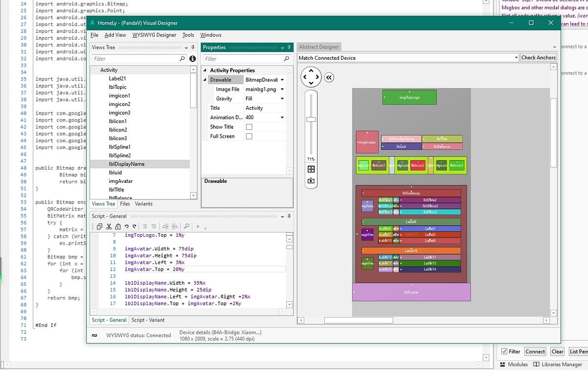This screenshot has height=370, width=588.
Task: Click the Check Anchors button
Action: tap(539, 58)
